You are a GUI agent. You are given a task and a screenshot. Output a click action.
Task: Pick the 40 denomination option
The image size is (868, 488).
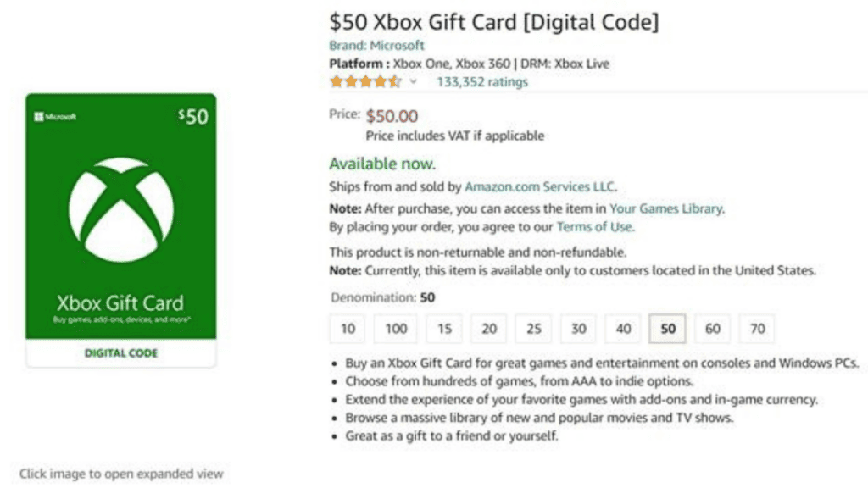pyautogui.click(x=623, y=329)
